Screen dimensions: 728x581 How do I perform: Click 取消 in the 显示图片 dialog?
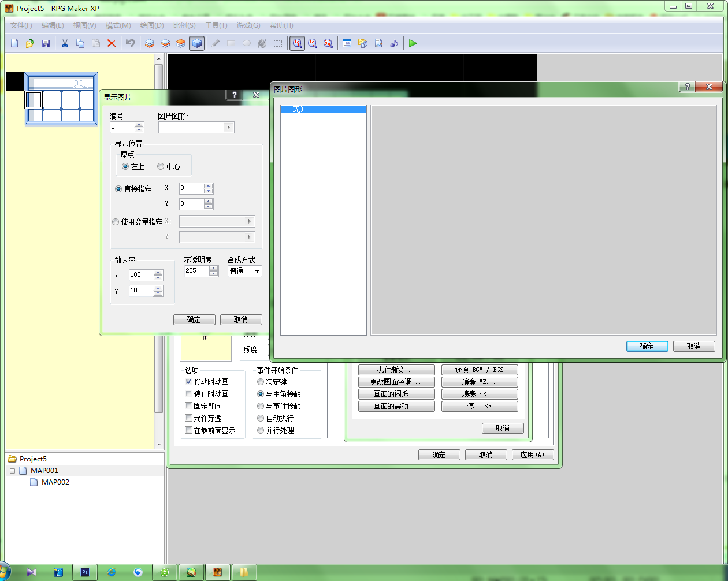coord(241,320)
